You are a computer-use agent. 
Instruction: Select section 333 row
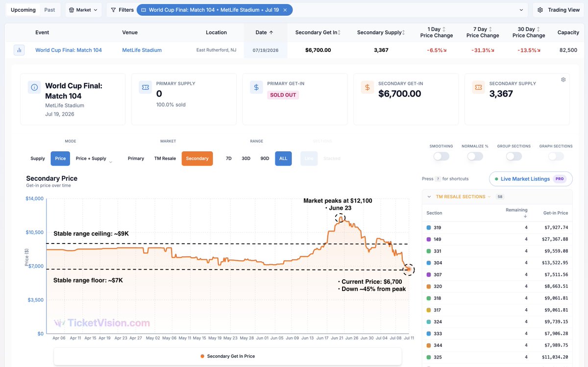pos(497,334)
